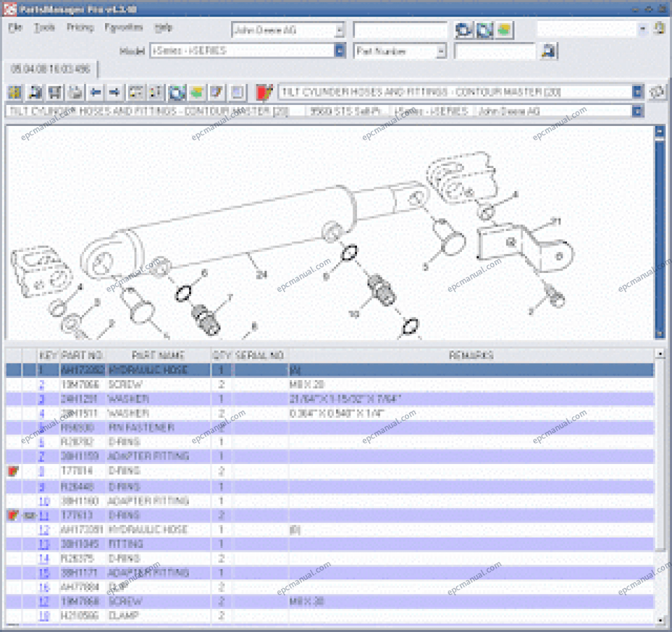Screen dimensions: 672x632
Task: Click the note pencil icon in the figure toolbar
Action: [x=217, y=92]
